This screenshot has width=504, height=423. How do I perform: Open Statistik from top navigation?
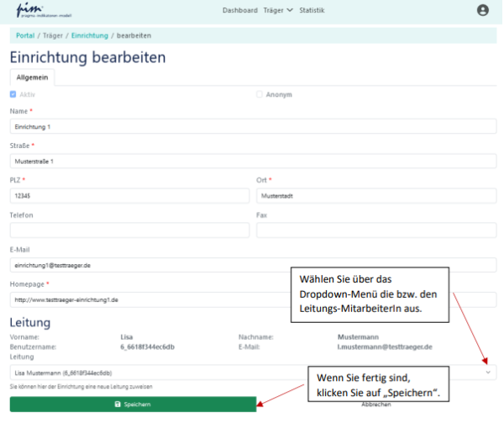312,10
